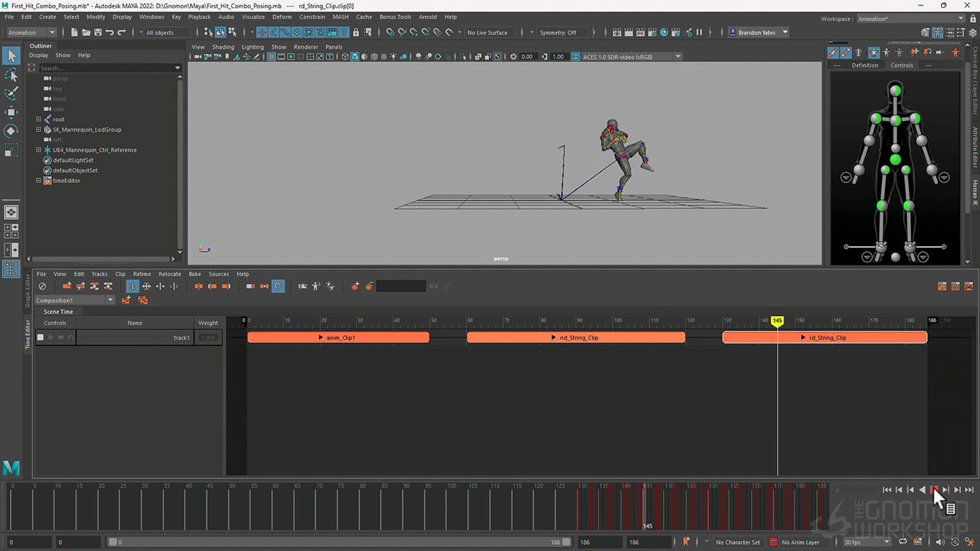Click the Outliner search field
This screenshot has width=980, height=551.
point(106,68)
